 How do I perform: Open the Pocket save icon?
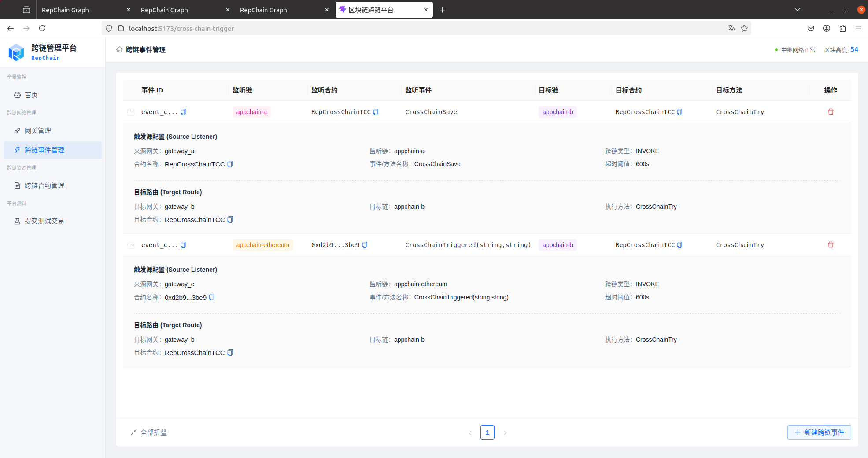(x=811, y=28)
